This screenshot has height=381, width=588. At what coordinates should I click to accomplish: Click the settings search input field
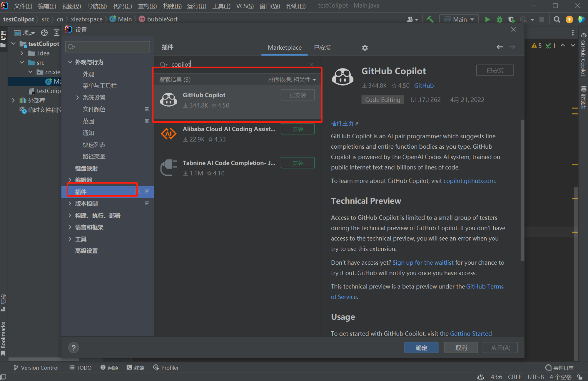108,47
